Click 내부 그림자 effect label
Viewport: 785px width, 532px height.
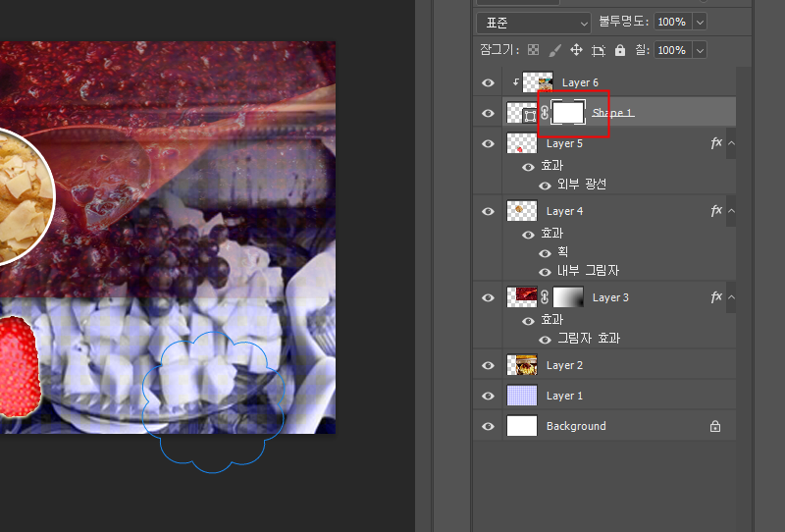pyautogui.click(x=588, y=271)
